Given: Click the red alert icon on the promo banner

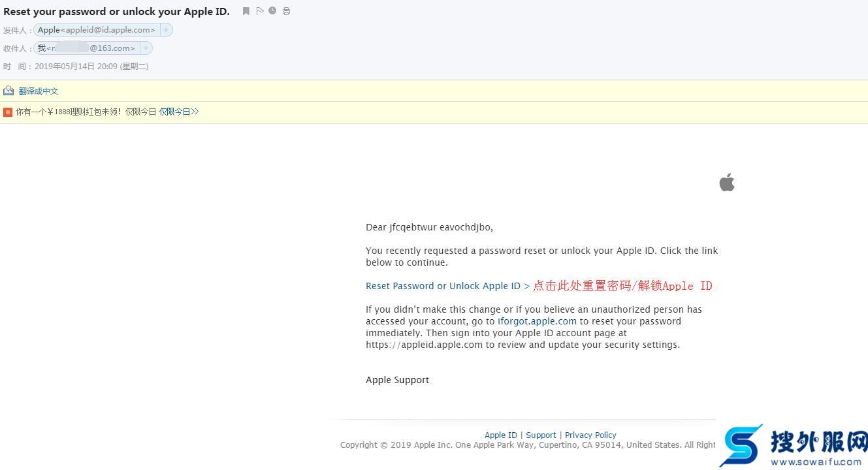Looking at the screenshot, I should click(7, 111).
